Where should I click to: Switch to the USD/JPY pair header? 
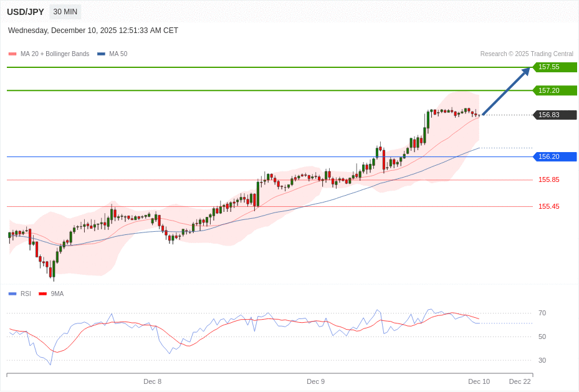(x=25, y=11)
